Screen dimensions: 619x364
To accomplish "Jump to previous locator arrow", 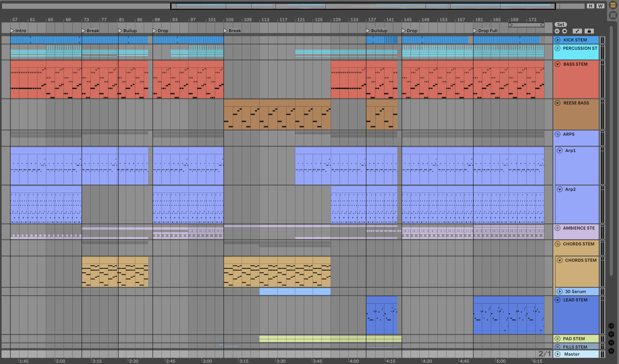I will pos(557,31).
